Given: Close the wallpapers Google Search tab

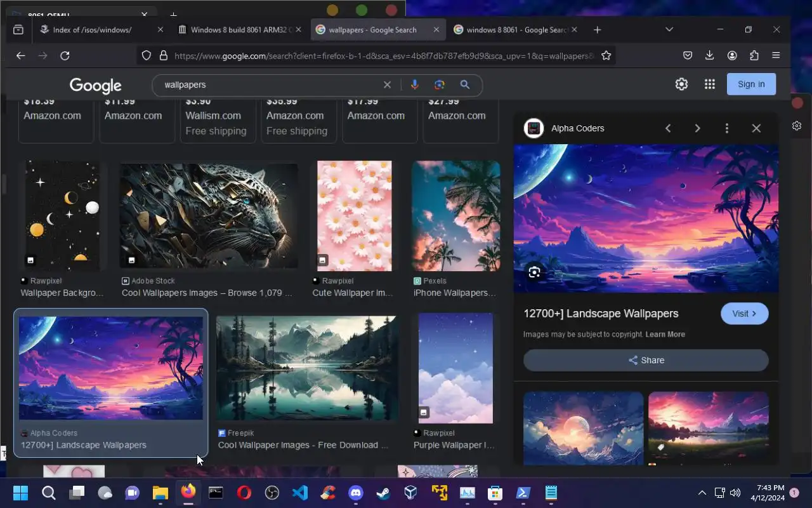Looking at the screenshot, I should 436,30.
